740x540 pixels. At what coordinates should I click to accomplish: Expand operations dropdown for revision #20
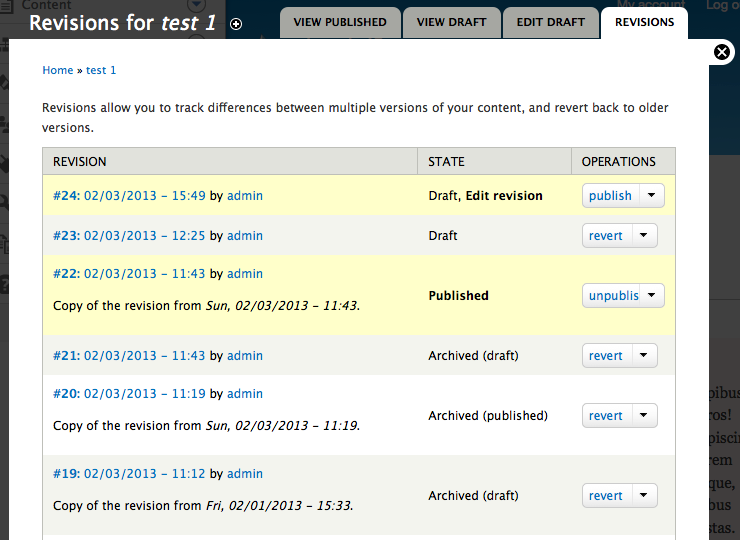(644, 415)
